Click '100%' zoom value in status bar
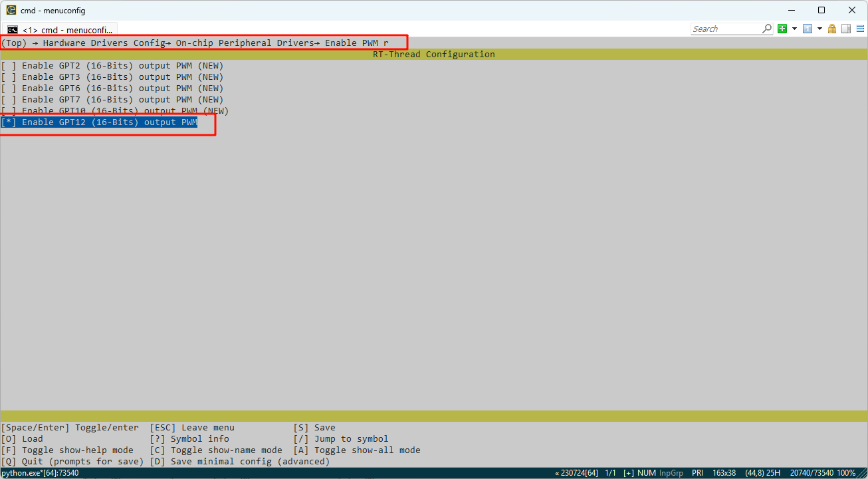Screen dimensions: 868x479 pos(847,473)
